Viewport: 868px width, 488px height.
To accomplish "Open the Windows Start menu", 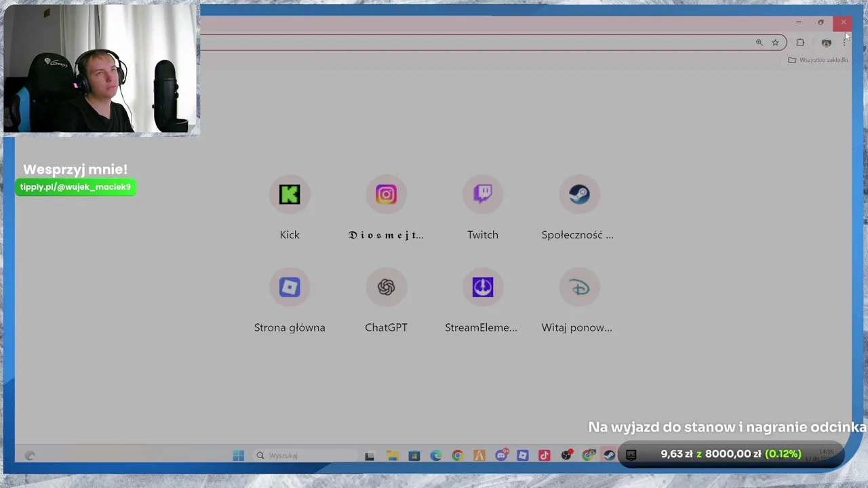I will (x=238, y=455).
